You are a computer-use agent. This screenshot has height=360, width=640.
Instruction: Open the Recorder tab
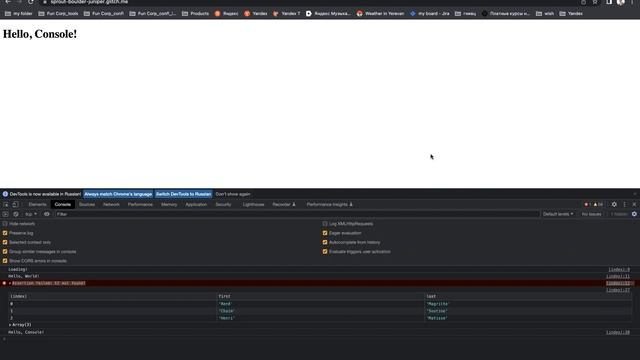[x=284, y=204]
